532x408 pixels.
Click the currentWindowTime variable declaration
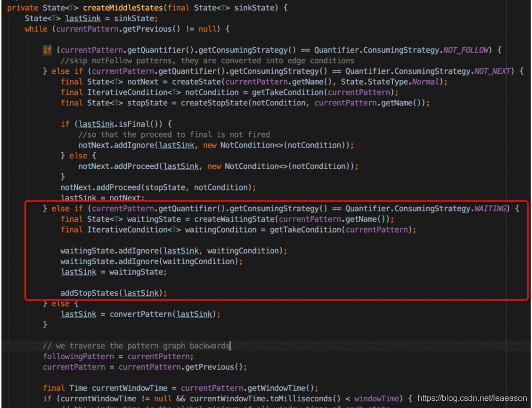tap(129, 388)
